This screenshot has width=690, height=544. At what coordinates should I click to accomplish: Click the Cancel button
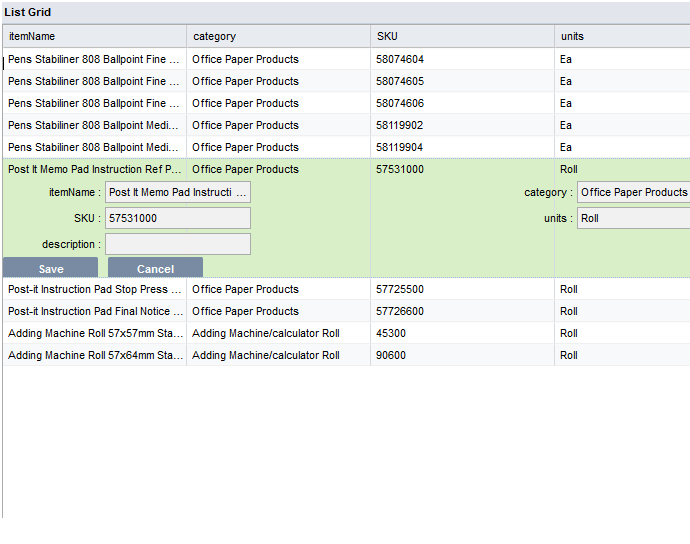(x=155, y=268)
